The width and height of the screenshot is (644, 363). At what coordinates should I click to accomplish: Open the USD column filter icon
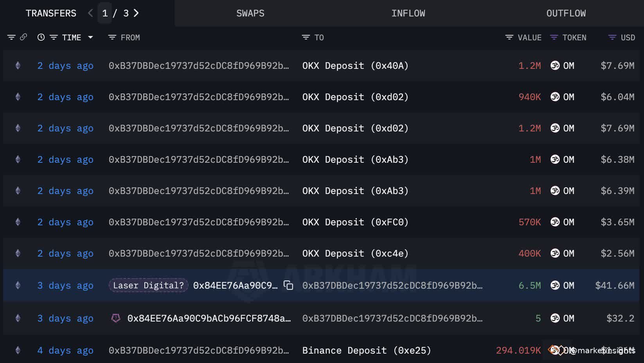click(612, 38)
